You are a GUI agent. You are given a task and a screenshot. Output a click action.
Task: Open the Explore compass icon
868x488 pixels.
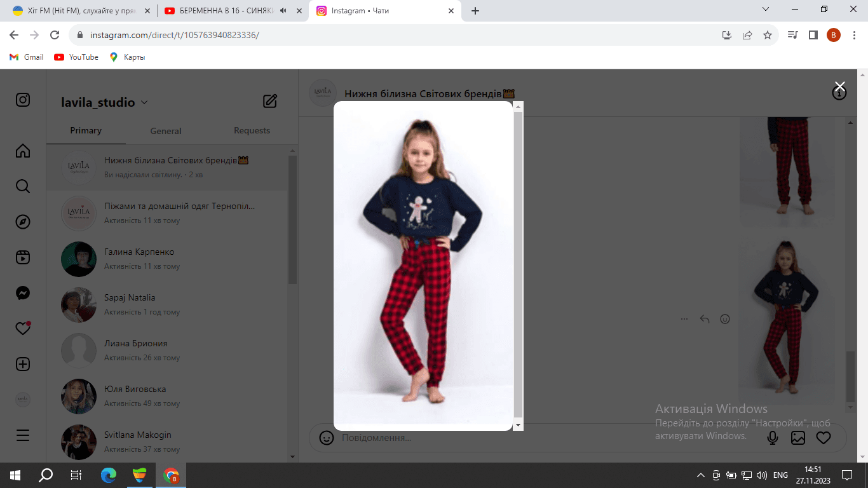click(x=23, y=222)
